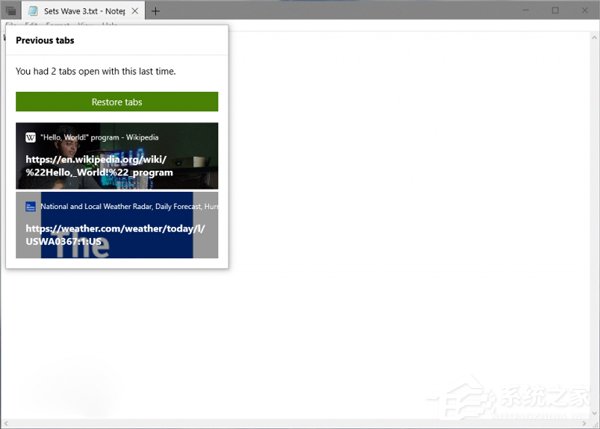Viewport: 600px width, 429px height.
Task: Minimize the Notepad window
Action: (x=526, y=10)
